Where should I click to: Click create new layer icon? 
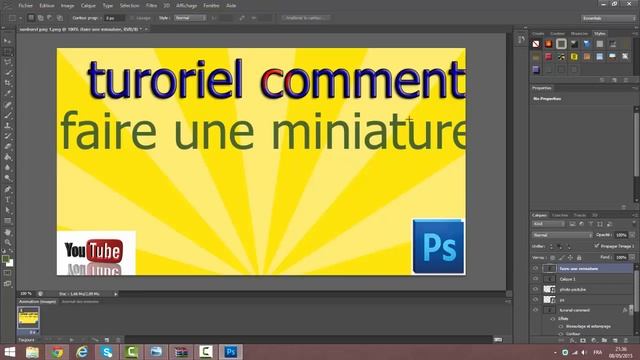(x=615, y=340)
